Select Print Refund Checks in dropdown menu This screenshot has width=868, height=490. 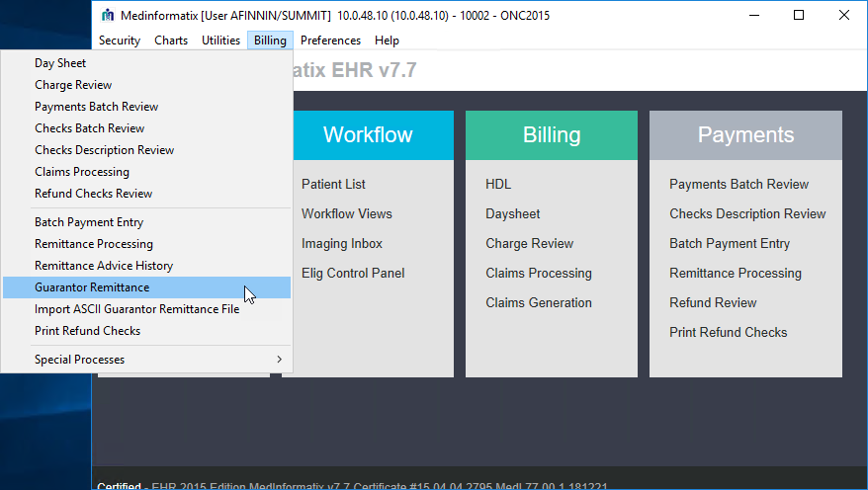(x=146, y=331)
